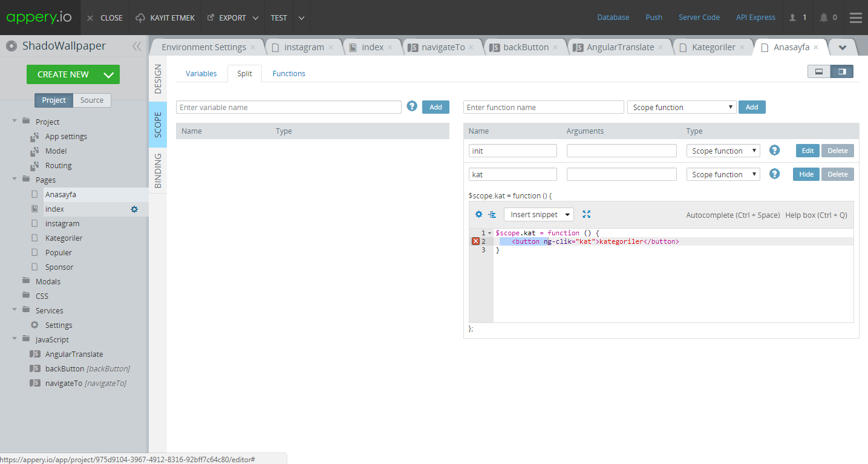Add the function with Add button
Viewport: 868px width, 464px height.
click(752, 107)
